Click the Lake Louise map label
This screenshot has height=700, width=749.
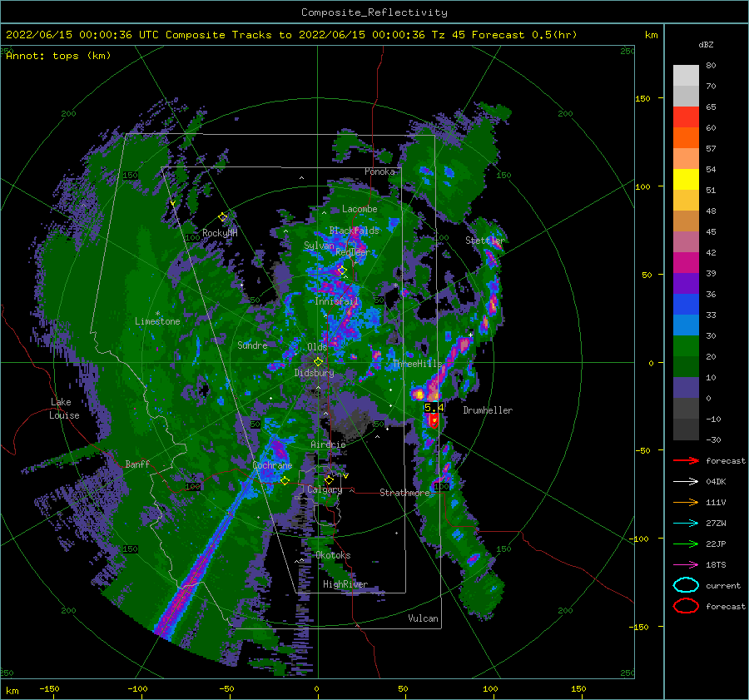65,409
